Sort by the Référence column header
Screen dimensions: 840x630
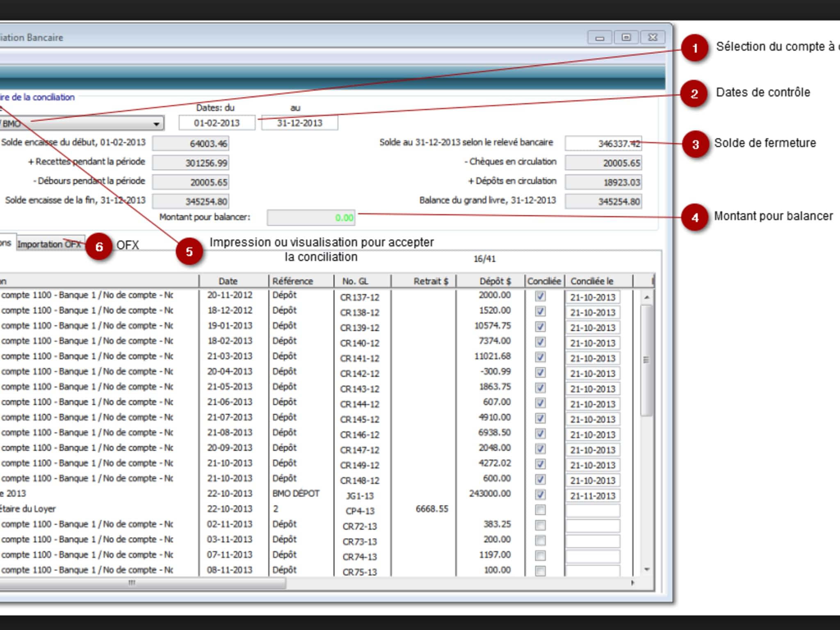[301, 281]
